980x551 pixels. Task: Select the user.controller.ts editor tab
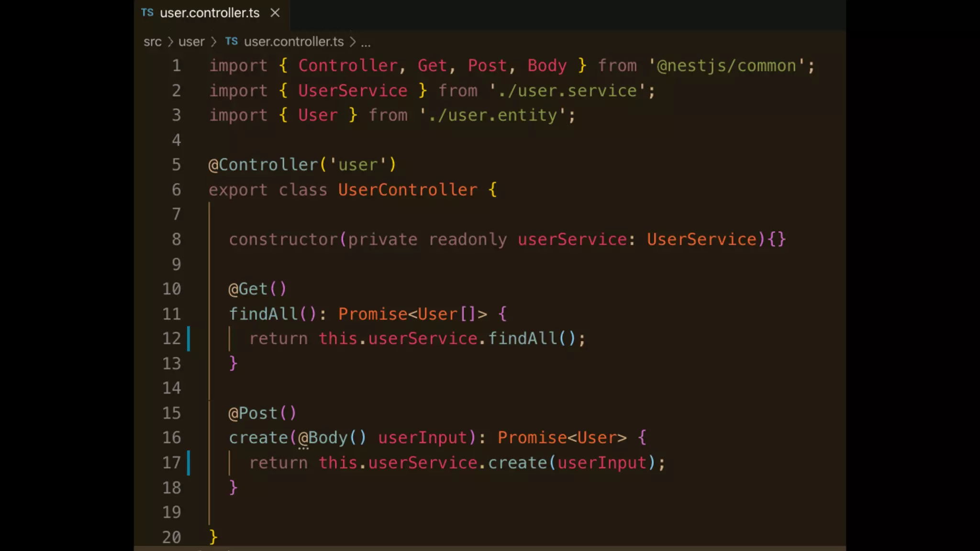(210, 13)
